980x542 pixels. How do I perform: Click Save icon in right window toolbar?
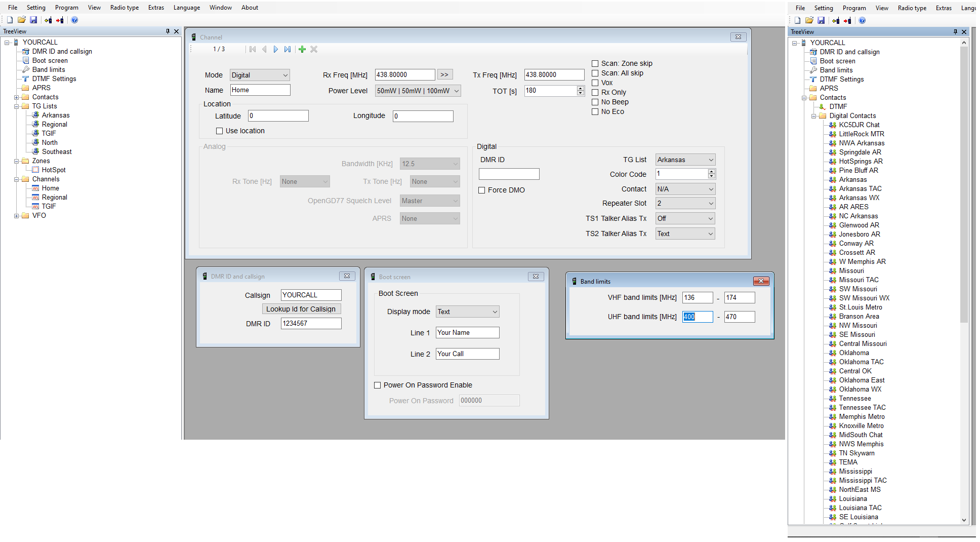[821, 20]
